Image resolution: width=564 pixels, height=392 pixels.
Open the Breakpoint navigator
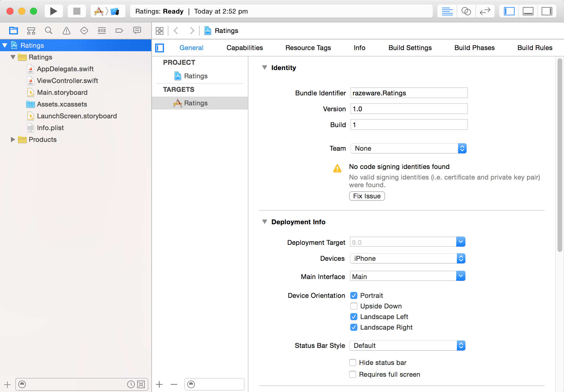(x=119, y=31)
